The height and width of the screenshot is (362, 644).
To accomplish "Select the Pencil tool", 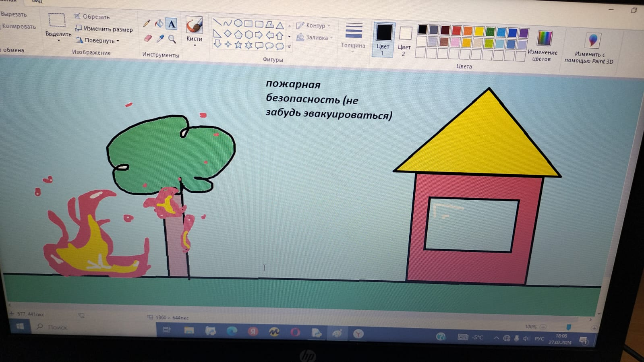I will pos(147,23).
